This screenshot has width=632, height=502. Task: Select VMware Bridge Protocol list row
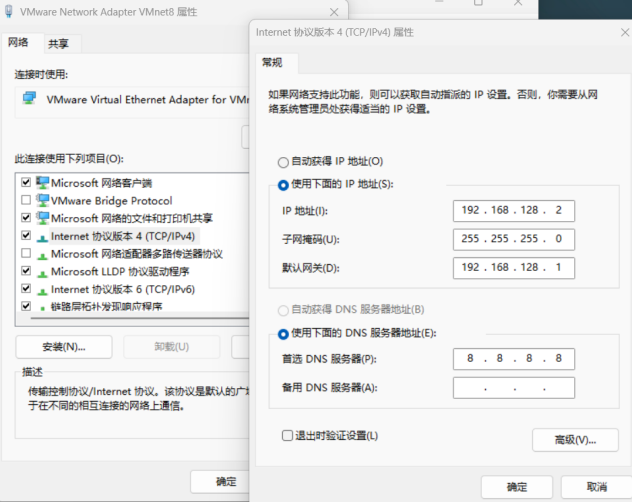pos(112,201)
